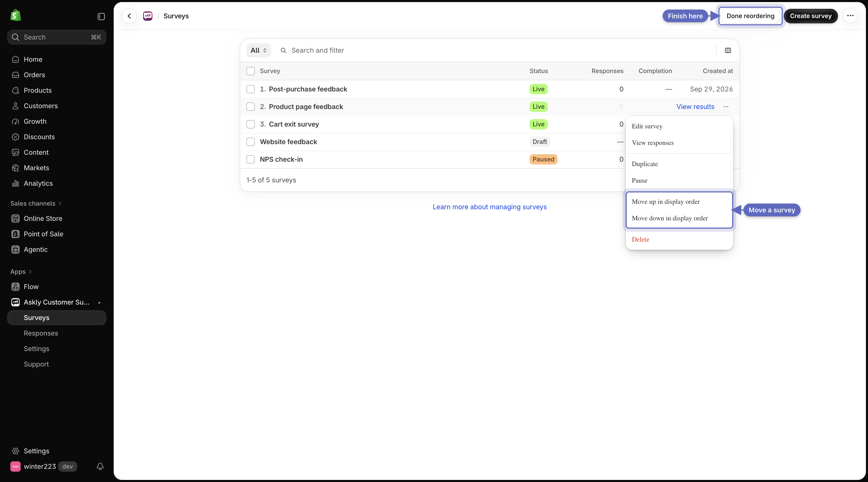Click the Created at column header
The height and width of the screenshot is (482, 868).
(x=718, y=71)
